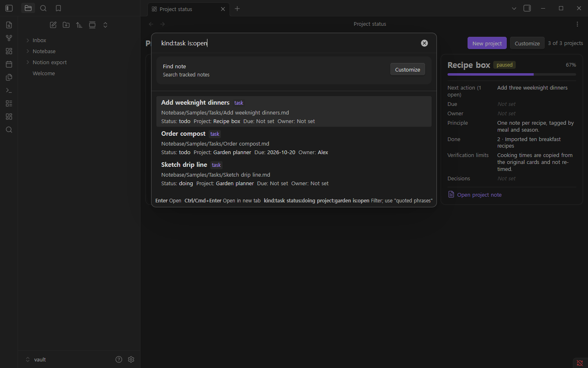Open the Add weeknight dinners result

pos(294,112)
